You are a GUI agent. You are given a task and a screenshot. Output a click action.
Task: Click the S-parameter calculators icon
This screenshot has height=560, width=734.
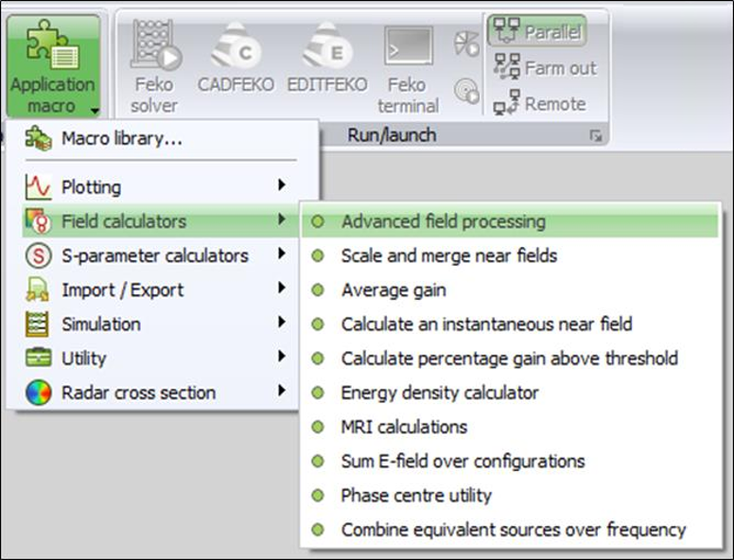point(38,255)
